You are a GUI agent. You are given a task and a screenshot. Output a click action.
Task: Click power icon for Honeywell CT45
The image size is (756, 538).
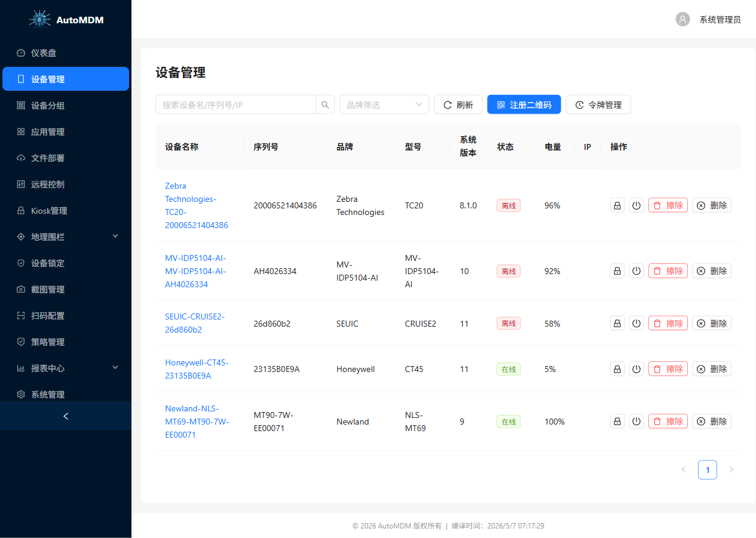(636, 369)
